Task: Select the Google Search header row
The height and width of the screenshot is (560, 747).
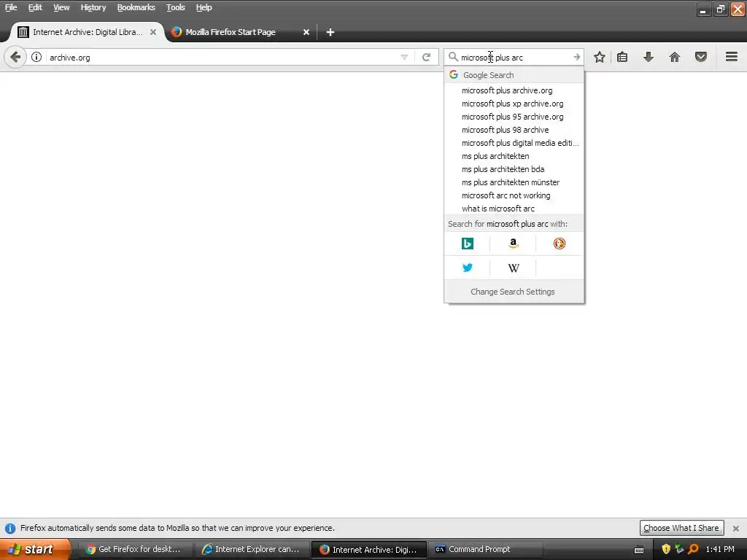Action: 514,75
